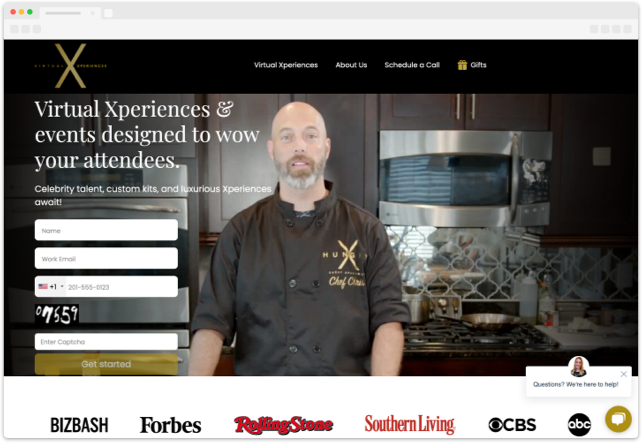Open the chat widget bubble
The width and height of the screenshot is (642, 443).
click(618, 417)
